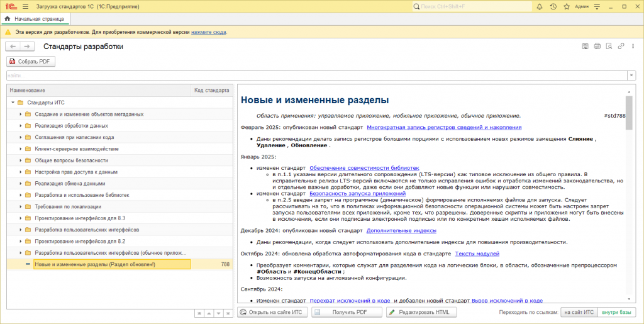This screenshot has width=644, height=324.
Task: Click Редактировать HTML button
Action: click(421, 312)
